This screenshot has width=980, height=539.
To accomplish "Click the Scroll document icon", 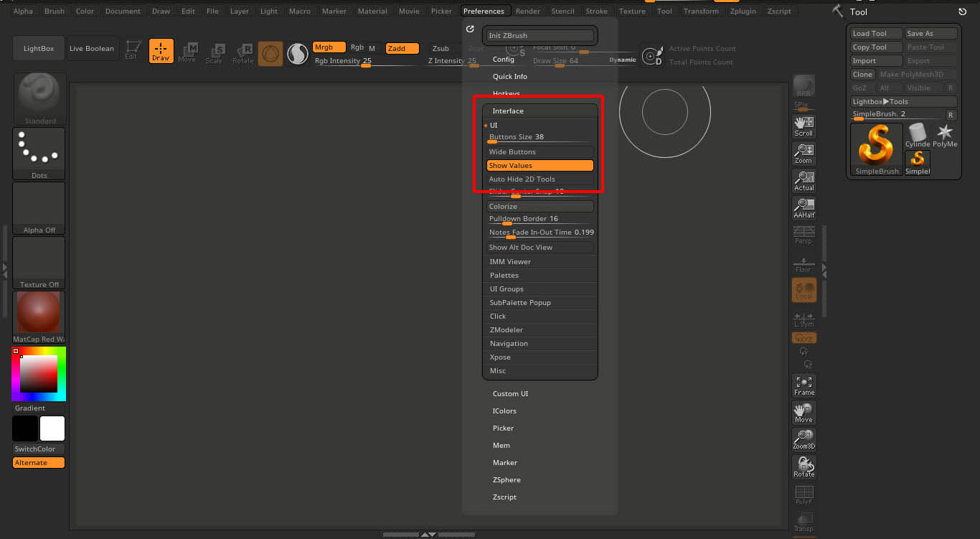I will [804, 126].
